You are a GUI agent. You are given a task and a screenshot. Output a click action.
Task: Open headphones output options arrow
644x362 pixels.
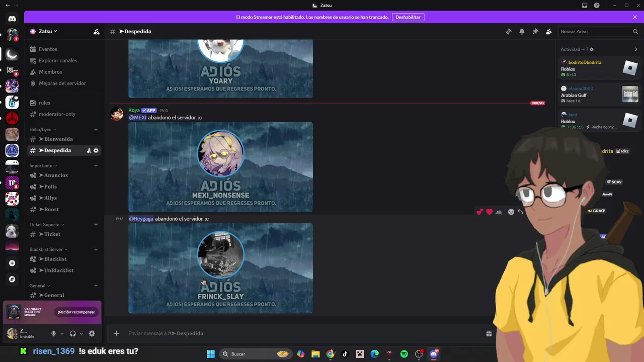point(81,333)
